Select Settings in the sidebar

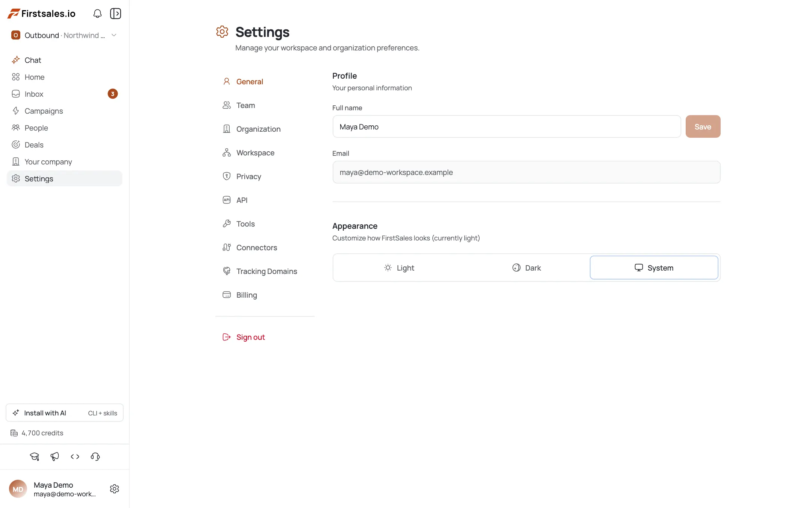point(65,179)
